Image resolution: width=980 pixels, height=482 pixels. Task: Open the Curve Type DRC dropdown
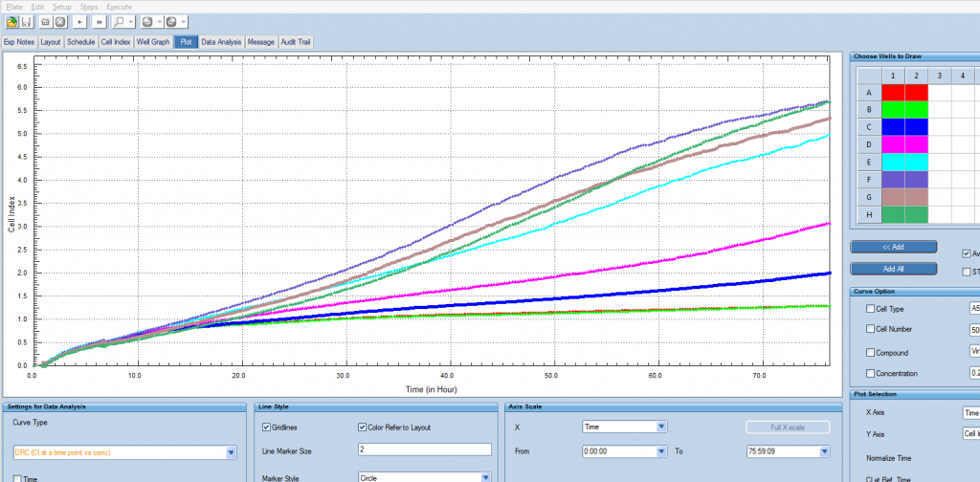(231, 453)
